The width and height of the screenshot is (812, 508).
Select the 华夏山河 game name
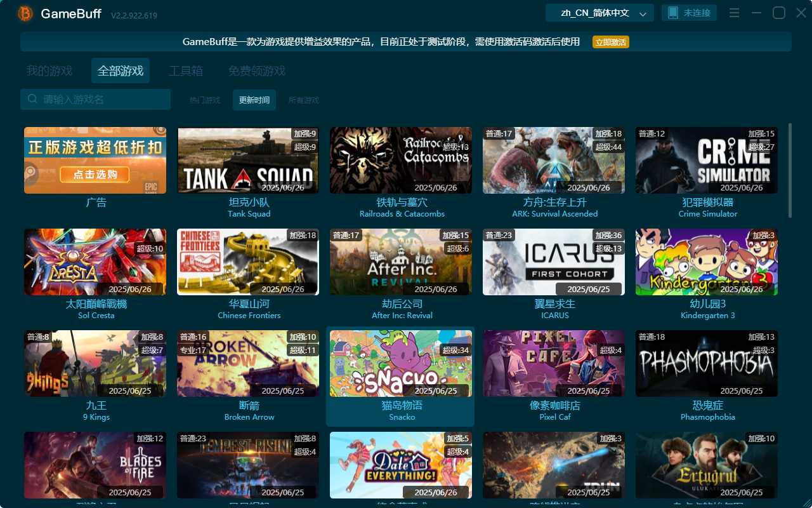(249, 304)
